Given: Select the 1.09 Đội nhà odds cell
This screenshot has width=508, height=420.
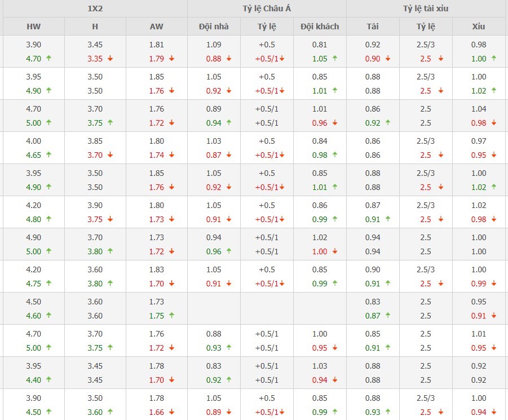Looking at the screenshot, I should tap(214, 45).
